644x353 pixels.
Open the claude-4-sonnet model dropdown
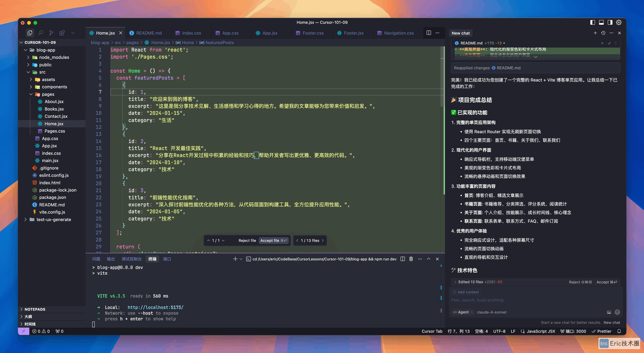click(x=493, y=312)
